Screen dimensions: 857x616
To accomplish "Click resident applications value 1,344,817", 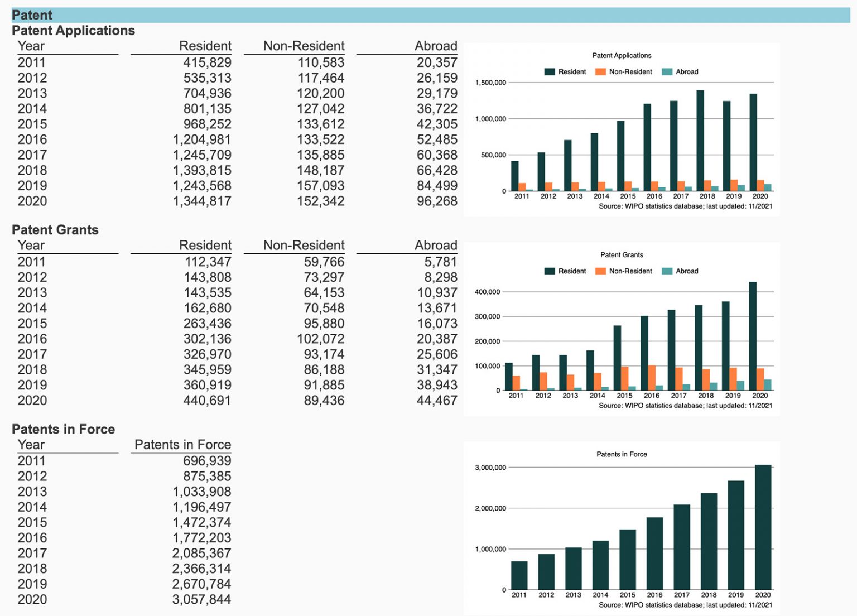I will point(202,201).
